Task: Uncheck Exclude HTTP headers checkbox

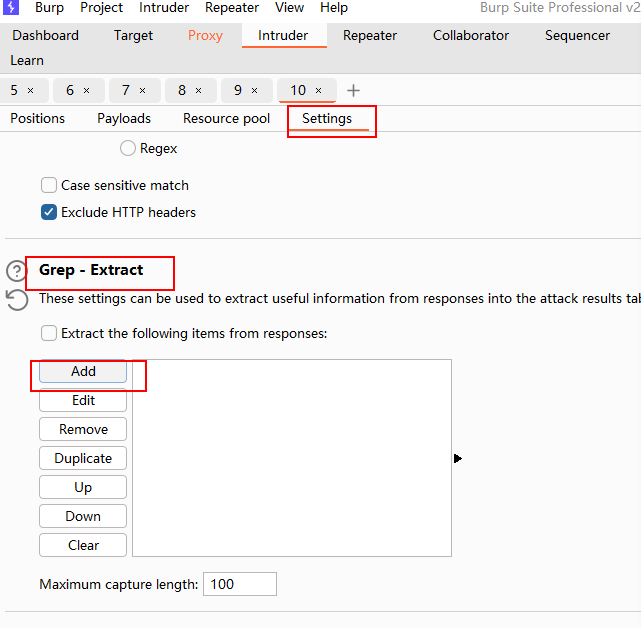Action: (49, 212)
